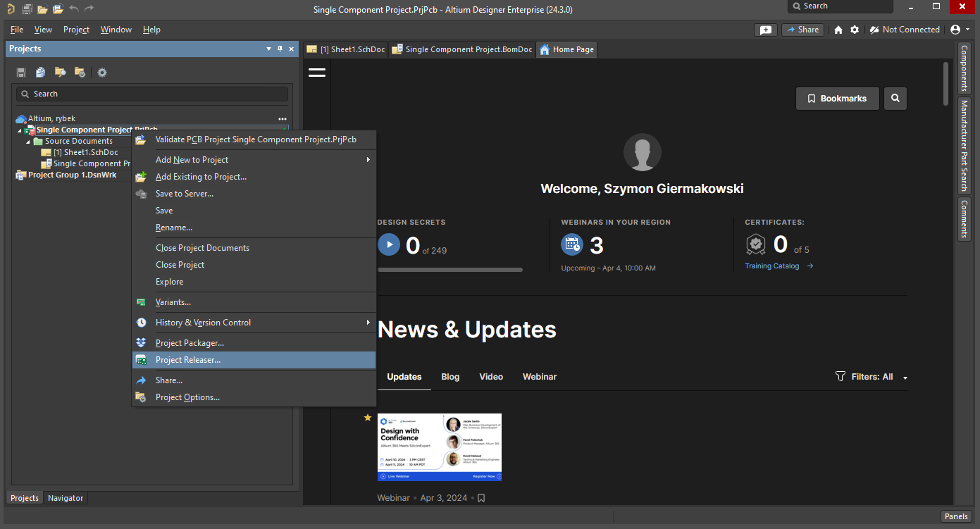This screenshot has height=529, width=980.
Task: Open the Window menu
Action: pos(116,30)
